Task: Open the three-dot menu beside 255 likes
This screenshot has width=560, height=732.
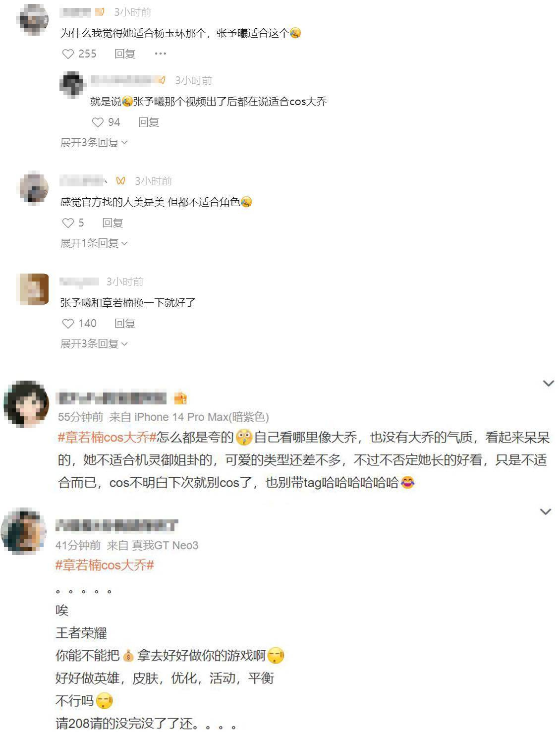Action: click(x=160, y=54)
